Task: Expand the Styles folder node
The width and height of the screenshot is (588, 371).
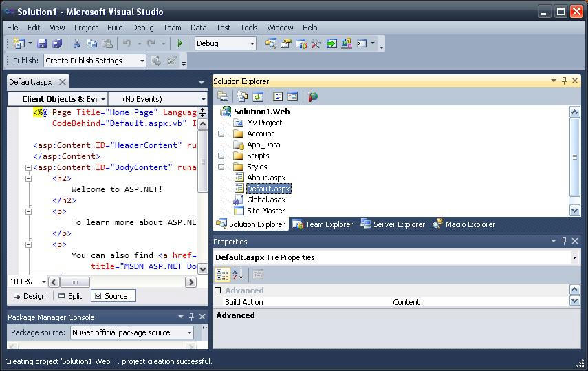Action: point(221,167)
